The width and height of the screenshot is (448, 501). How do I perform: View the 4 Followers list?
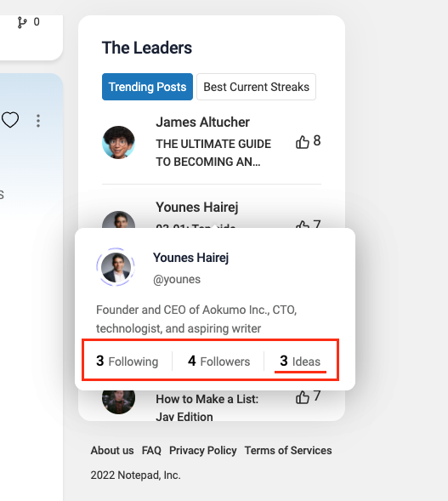pos(219,361)
